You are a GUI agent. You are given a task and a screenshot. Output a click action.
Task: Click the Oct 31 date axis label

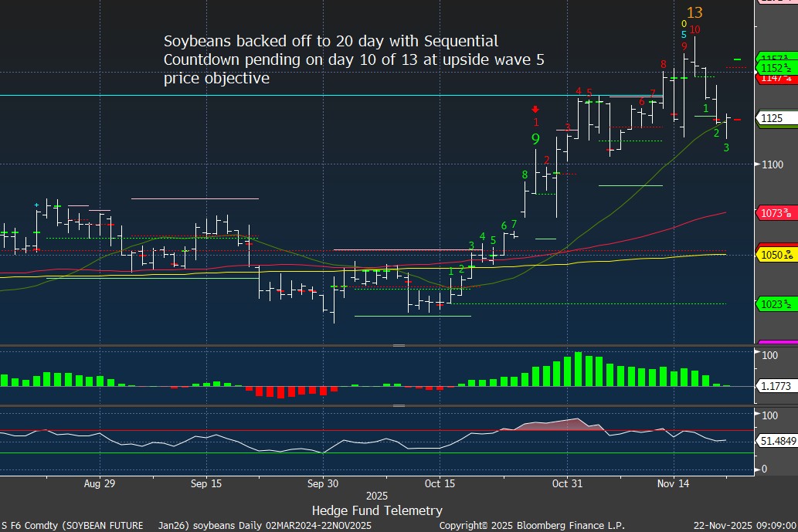pyautogui.click(x=566, y=484)
